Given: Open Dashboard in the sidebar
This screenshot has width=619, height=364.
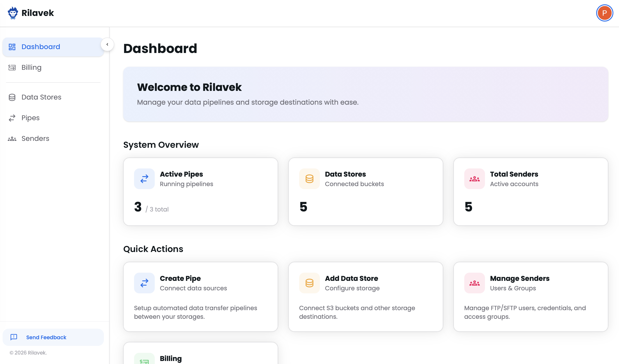Looking at the screenshot, I should 41,47.
